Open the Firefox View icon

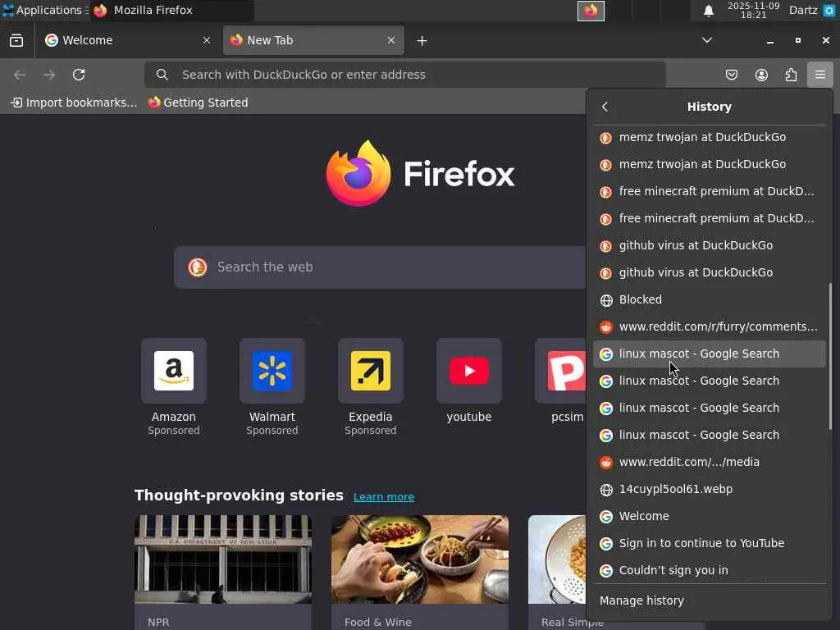[x=16, y=41]
